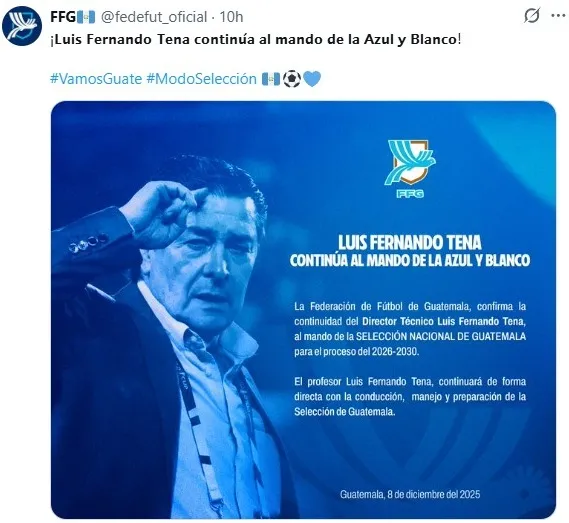Open the #VamosGuate hashtag
This screenshot has width=569, height=523.
point(96,78)
